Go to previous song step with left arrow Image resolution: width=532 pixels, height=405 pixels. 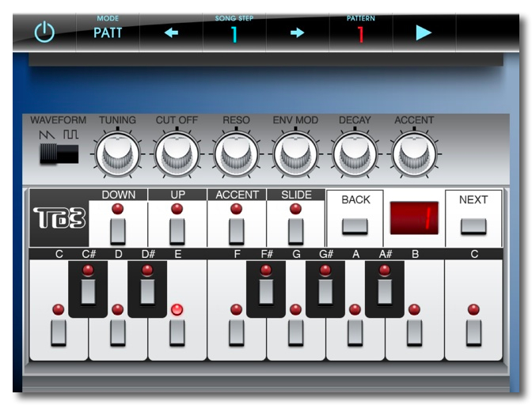(x=171, y=33)
